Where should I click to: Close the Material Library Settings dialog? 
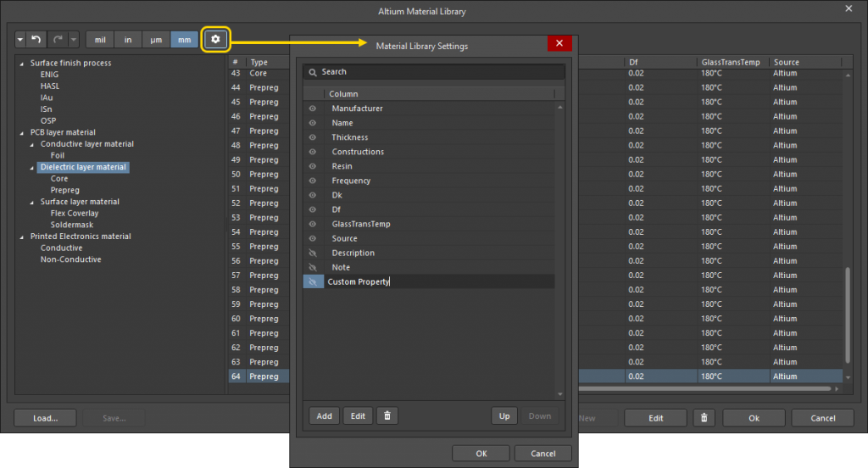pyautogui.click(x=559, y=43)
